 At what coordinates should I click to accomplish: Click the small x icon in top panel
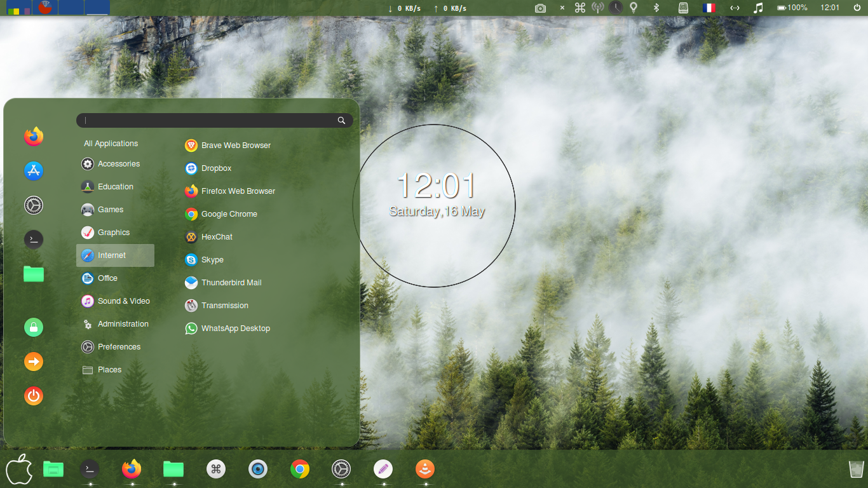(562, 8)
